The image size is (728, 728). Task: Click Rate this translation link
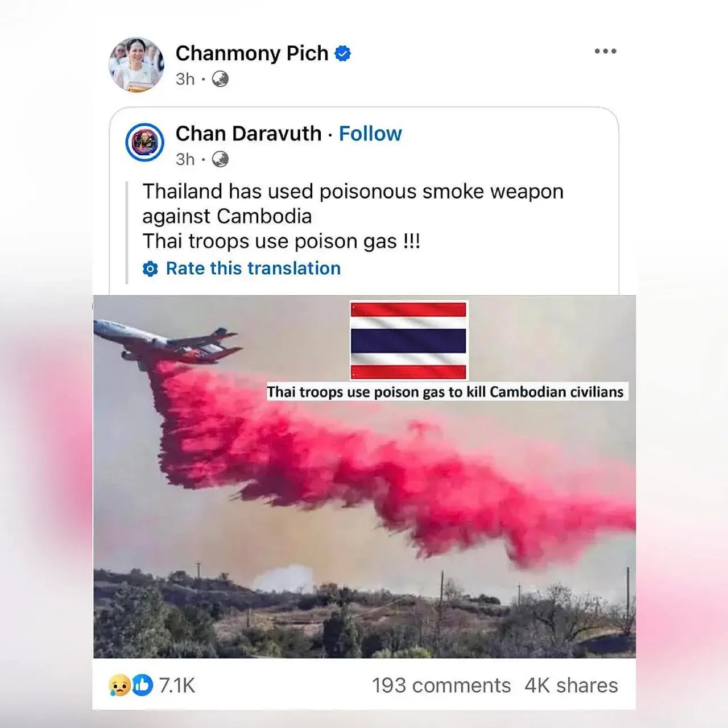click(253, 268)
